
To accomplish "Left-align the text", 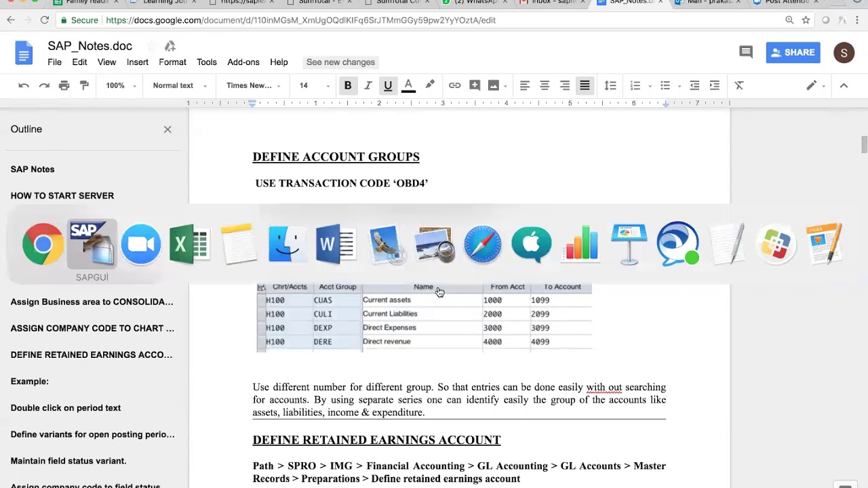I will (524, 85).
